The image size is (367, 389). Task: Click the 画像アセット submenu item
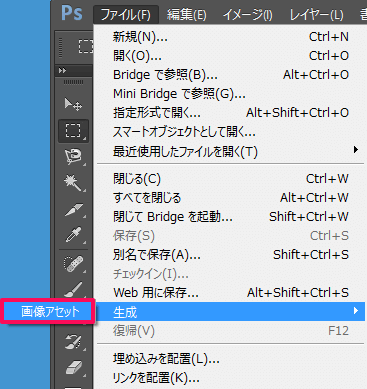tap(50, 312)
